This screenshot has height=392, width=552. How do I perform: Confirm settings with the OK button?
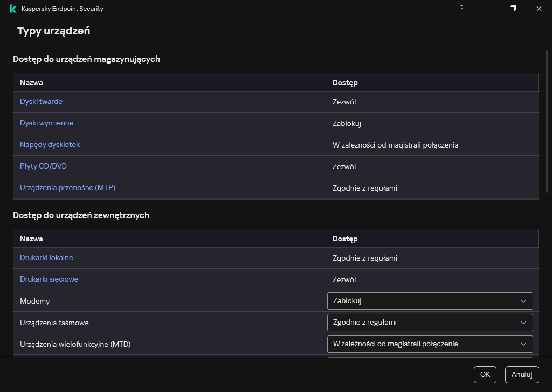tap(485, 375)
